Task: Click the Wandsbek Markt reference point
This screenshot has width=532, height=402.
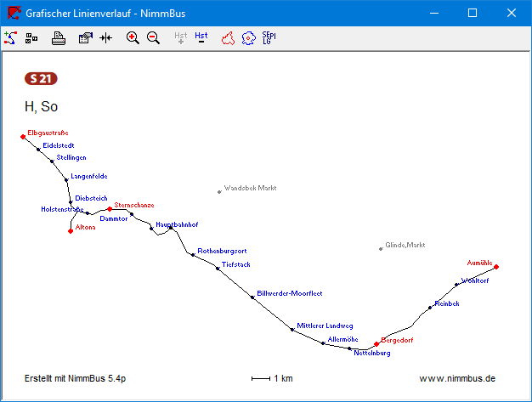Action: click(219, 191)
